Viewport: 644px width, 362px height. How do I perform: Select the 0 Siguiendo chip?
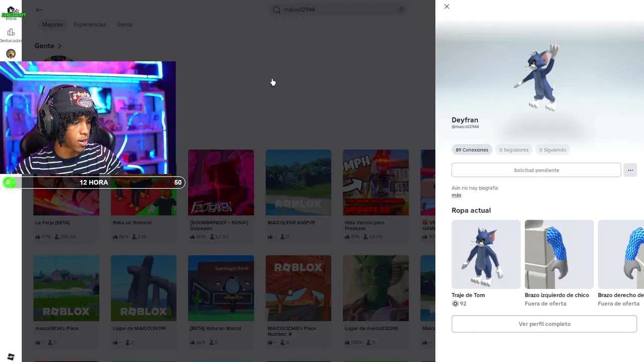pos(552,150)
